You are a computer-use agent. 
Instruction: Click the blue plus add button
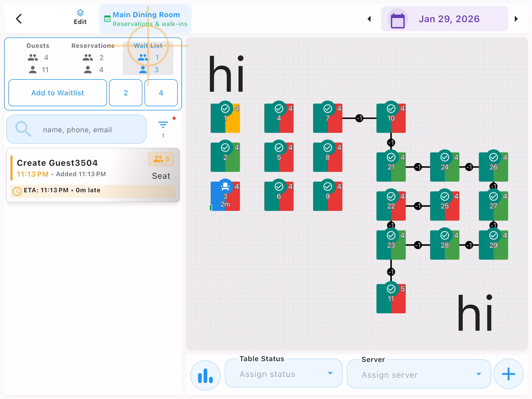click(508, 374)
